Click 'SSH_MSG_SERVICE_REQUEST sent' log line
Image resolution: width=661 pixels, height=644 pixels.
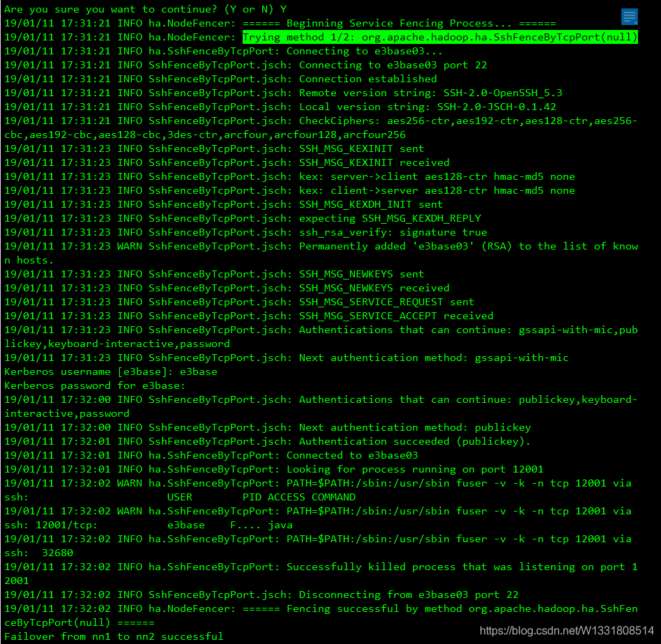(239, 302)
